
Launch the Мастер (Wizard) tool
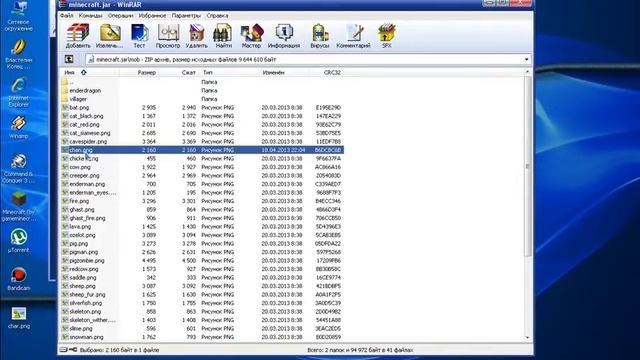click(x=251, y=36)
